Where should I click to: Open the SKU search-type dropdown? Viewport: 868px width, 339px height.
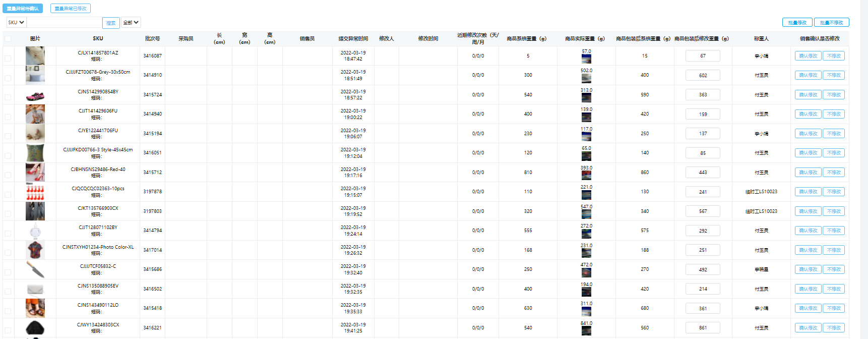pyautogui.click(x=16, y=22)
